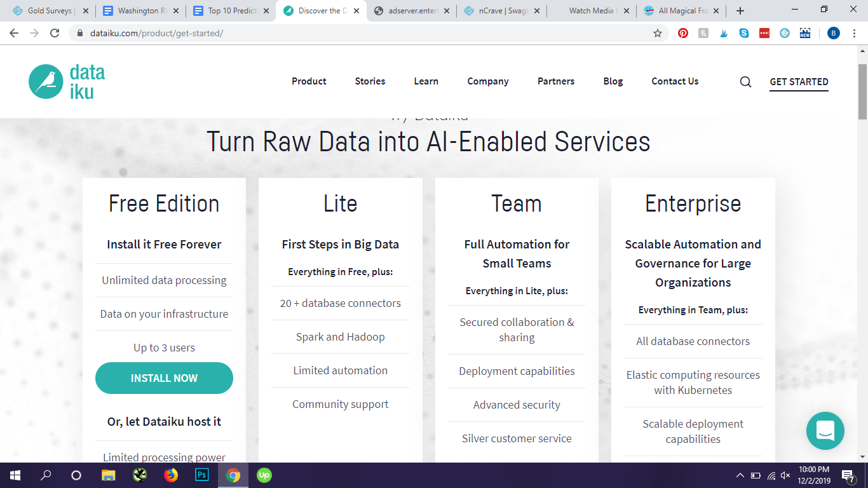Switch to nCrave Swagbucks tab

click(501, 11)
